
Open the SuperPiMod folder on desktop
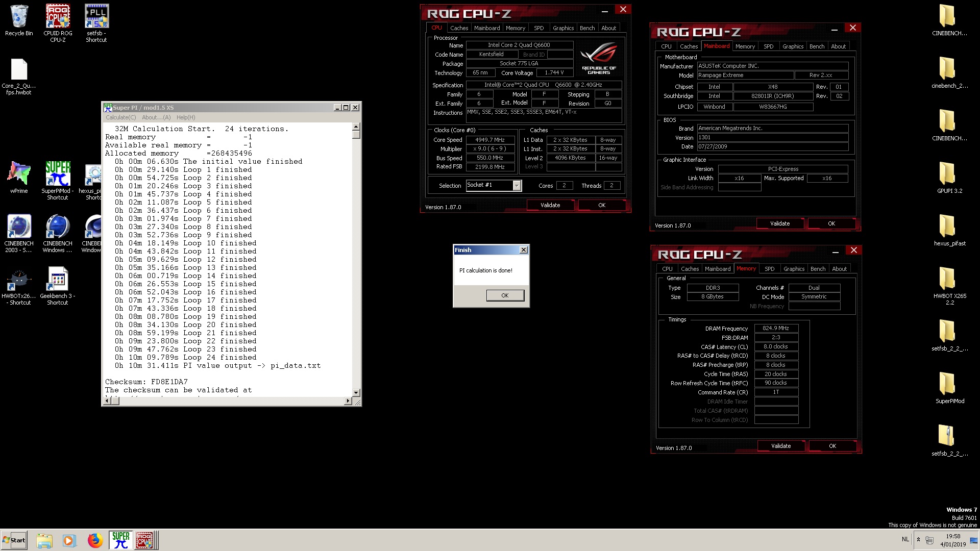(x=949, y=388)
